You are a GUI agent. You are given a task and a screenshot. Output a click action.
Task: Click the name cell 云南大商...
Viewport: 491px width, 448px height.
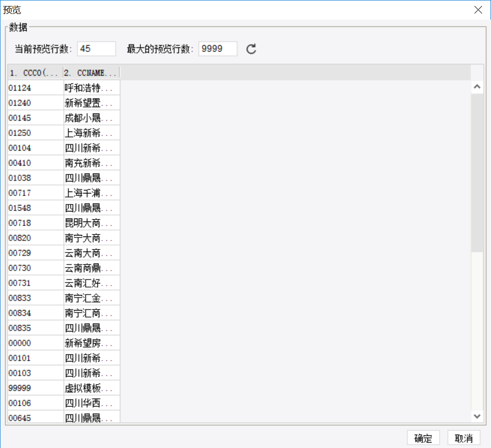pos(91,253)
